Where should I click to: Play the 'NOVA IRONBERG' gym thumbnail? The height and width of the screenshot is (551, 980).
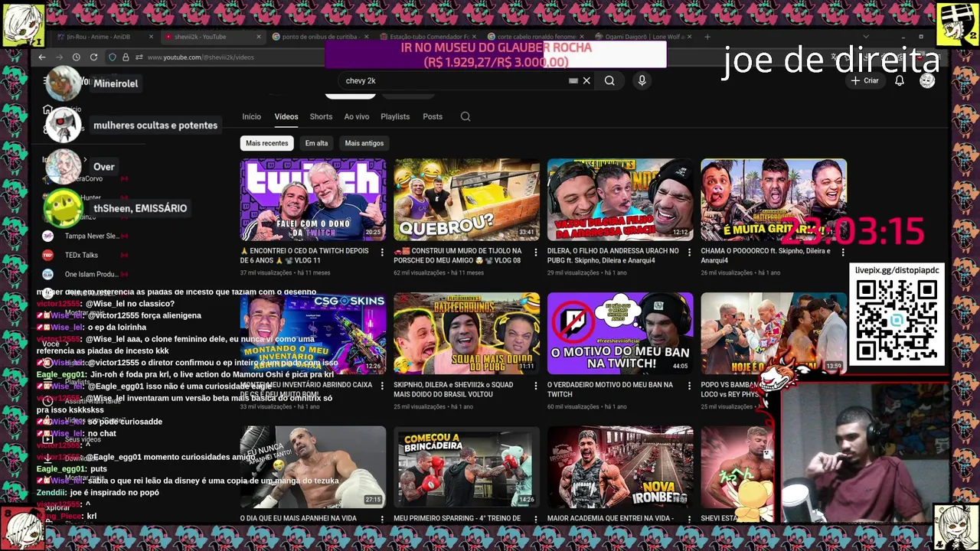coord(620,468)
